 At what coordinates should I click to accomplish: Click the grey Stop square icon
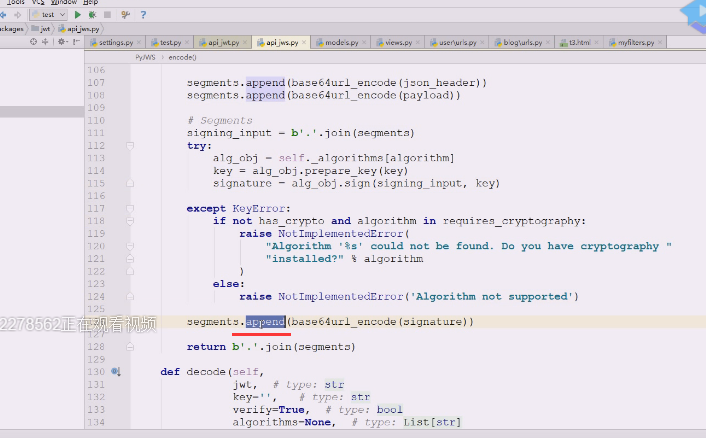pyautogui.click(x=107, y=15)
